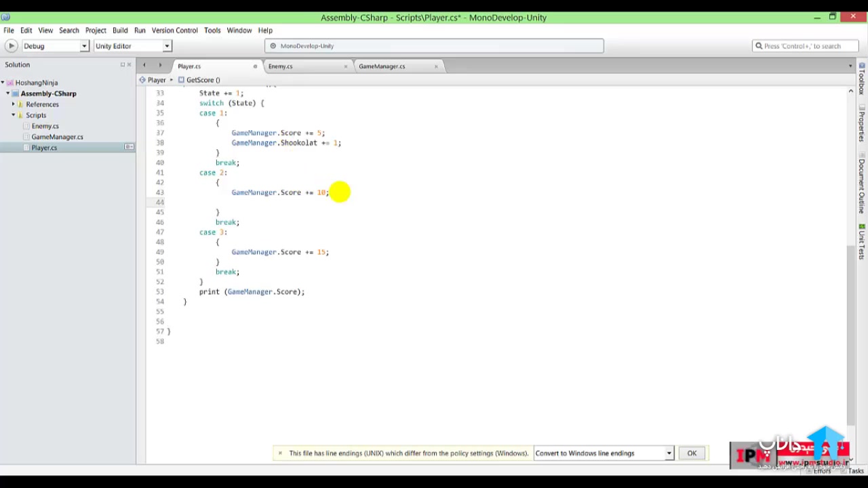Close the Solution pad
The image size is (868, 488).
point(129,65)
